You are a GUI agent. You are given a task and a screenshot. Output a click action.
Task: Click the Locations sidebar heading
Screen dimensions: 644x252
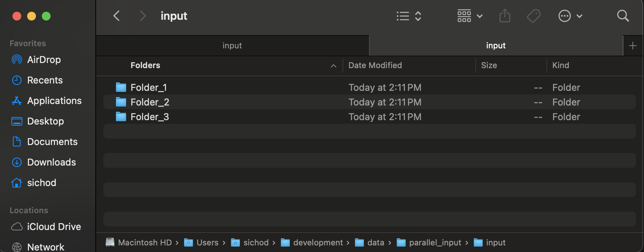pyautogui.click(x=29, y=210)
